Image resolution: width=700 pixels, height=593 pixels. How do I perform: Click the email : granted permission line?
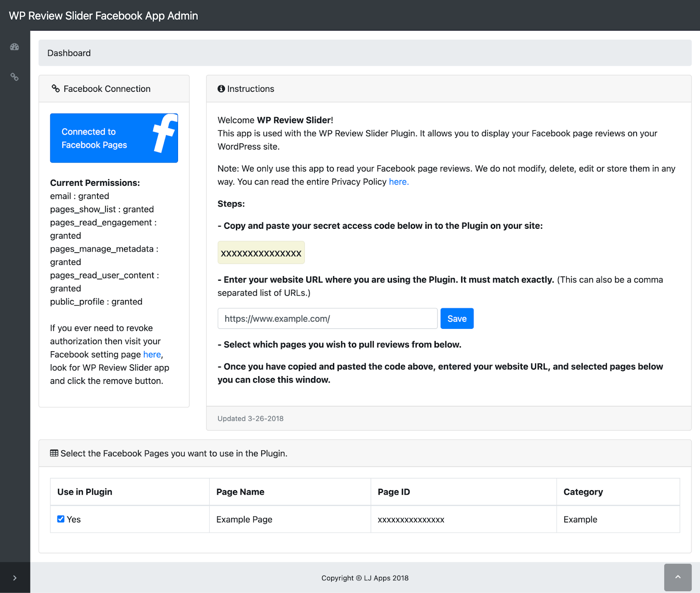click(x=80, y=196)
